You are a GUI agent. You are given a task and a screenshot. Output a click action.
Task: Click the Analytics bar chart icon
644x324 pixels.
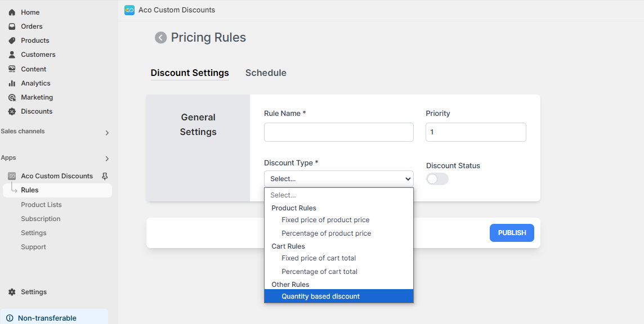[12, 83]
